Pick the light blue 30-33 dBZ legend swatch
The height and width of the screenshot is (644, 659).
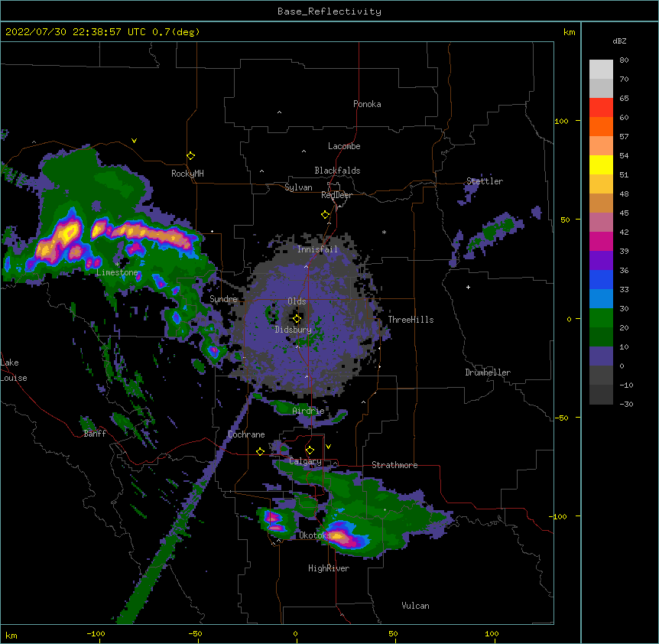click(601, 299)
